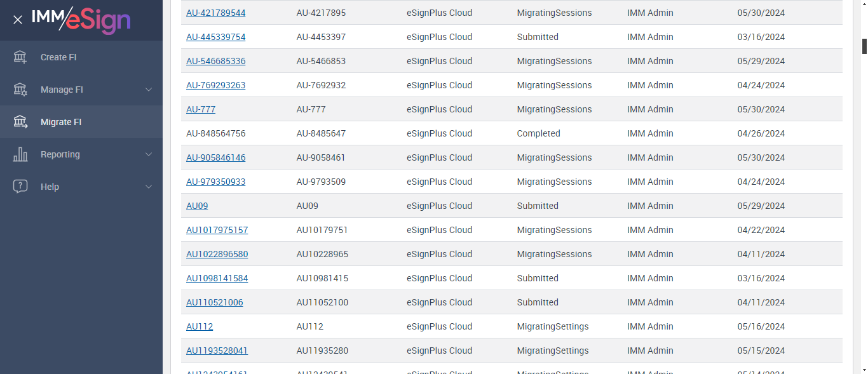The height and width of the screenshot is (374, 868).
Task: Open the AU-777 FI link
Action: point(201,109)
